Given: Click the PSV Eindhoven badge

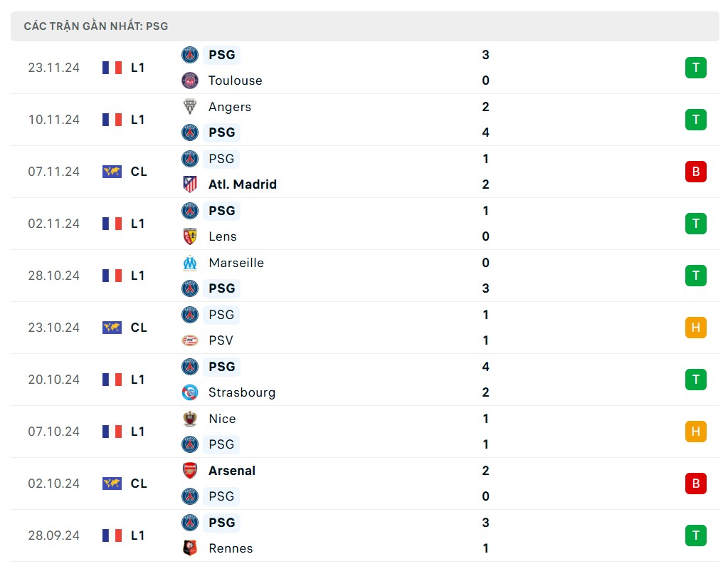Looking at the screenshot, I should (x=189, y=340).
